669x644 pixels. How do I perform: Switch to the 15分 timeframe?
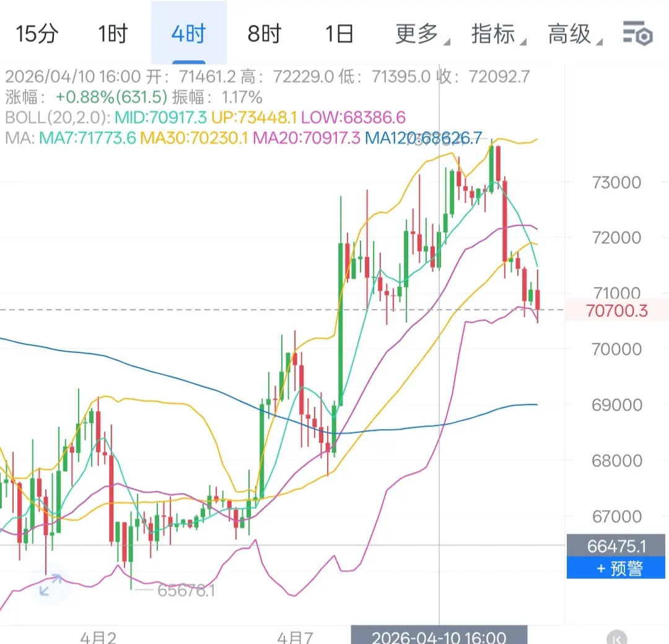(x=37, y=33)
